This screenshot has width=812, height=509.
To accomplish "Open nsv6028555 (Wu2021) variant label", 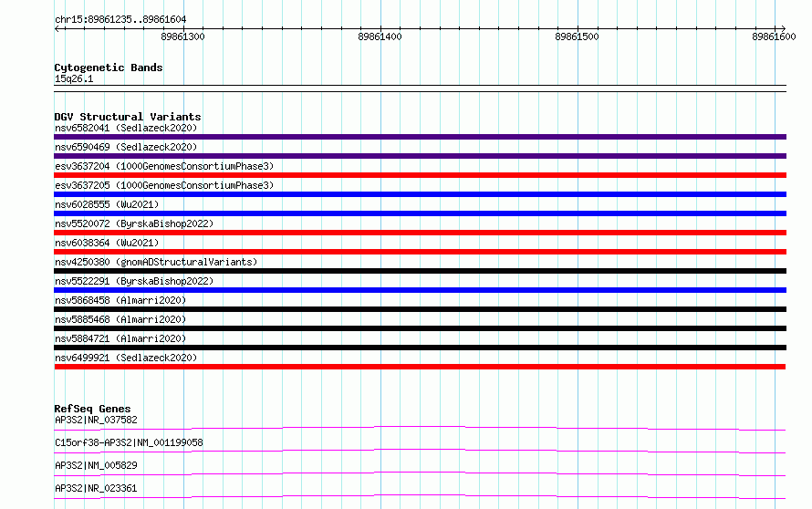I will [x=107, y=204].
